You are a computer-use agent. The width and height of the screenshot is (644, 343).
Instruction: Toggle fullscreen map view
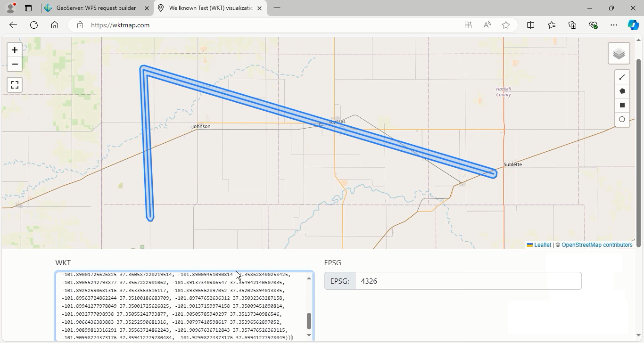tap(15, 85)
